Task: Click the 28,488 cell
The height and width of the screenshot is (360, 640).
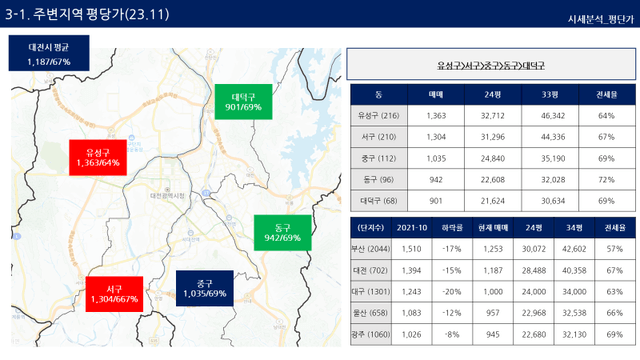Action: [x=533, y=270]
